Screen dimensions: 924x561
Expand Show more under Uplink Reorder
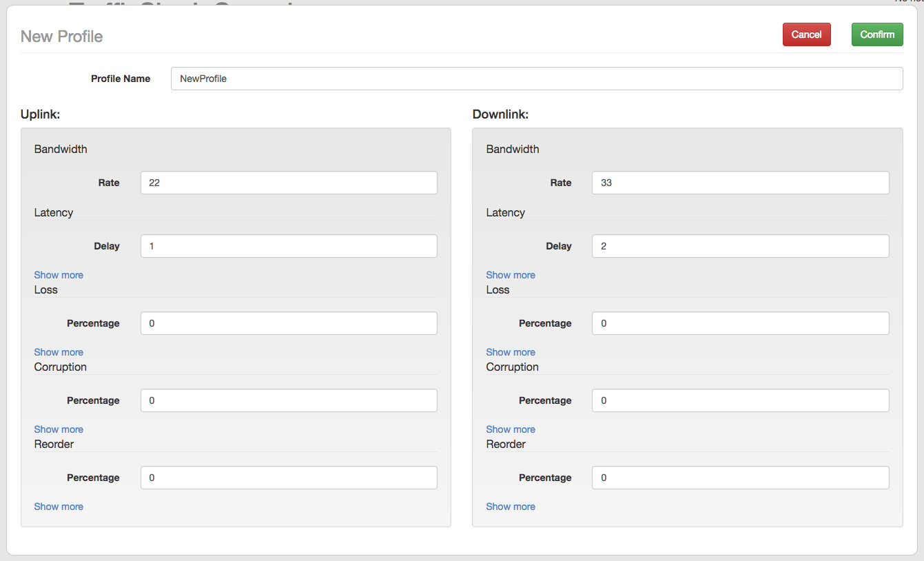tap(59, 507)
